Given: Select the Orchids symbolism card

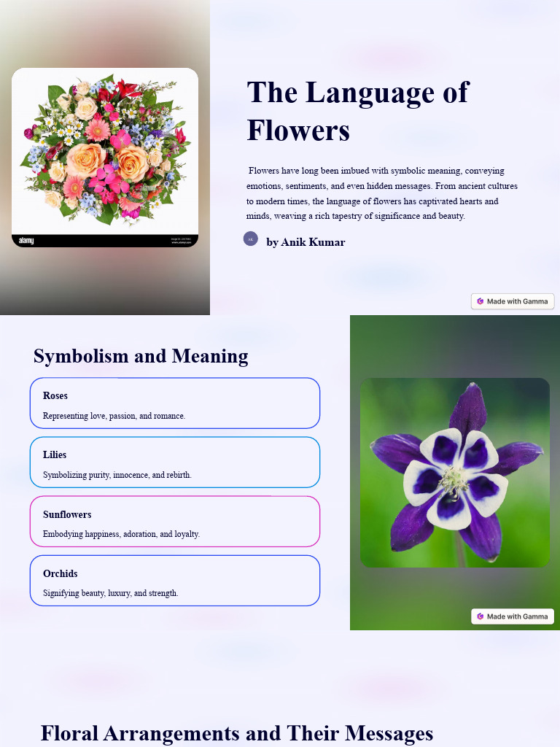Looking at the screenshot, I should (175, 580).
